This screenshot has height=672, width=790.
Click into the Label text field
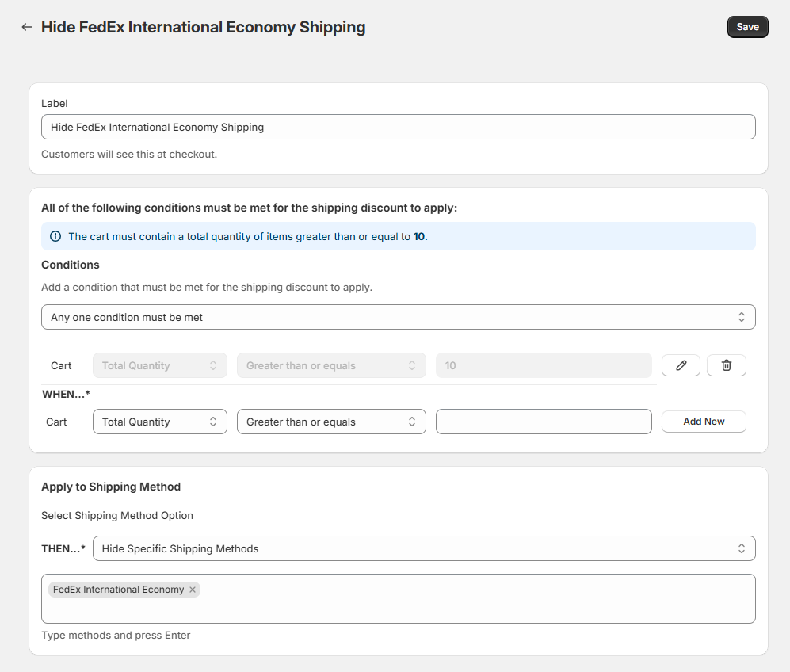[x=398, y=127]
